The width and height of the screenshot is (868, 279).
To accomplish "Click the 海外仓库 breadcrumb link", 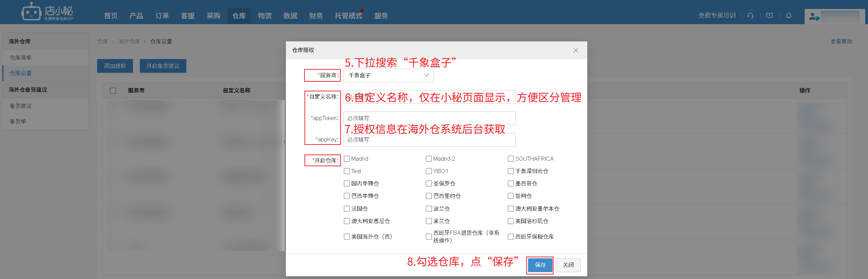I will click(129, 41).
